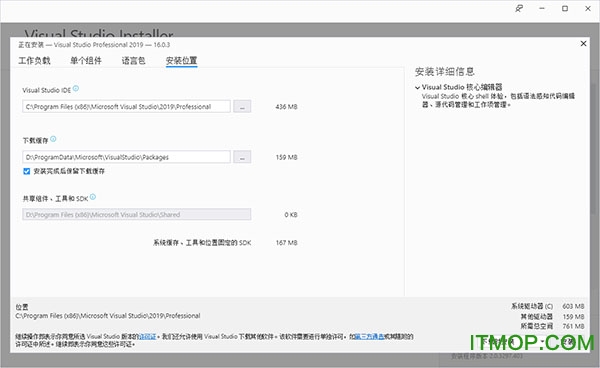Switch to the 工作负载 tab
The width and height of the screenshot is (600, 368).
tap(34, 60)
